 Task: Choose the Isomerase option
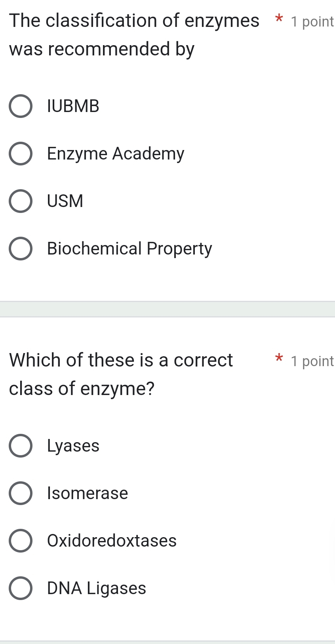tap(21, 493)
